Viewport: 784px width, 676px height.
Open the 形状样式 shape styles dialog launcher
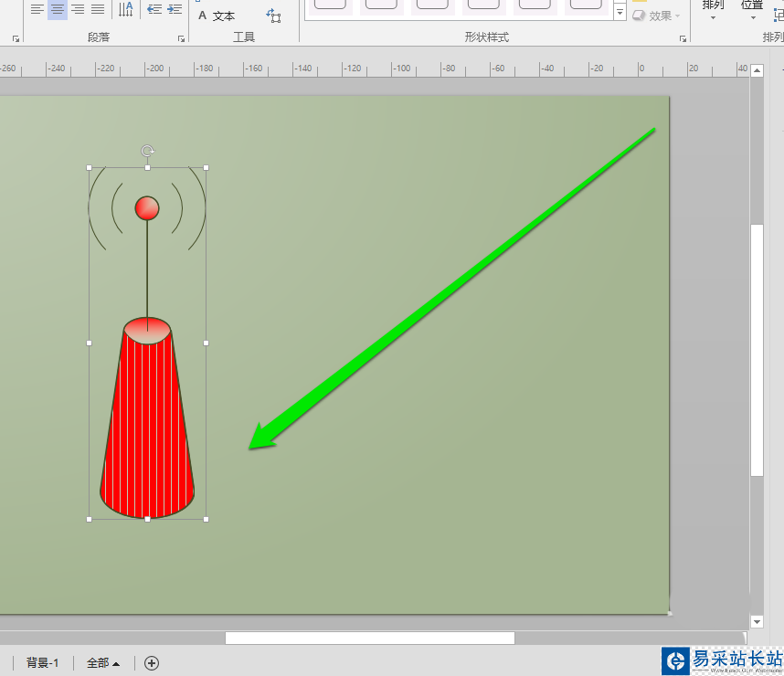683,38
